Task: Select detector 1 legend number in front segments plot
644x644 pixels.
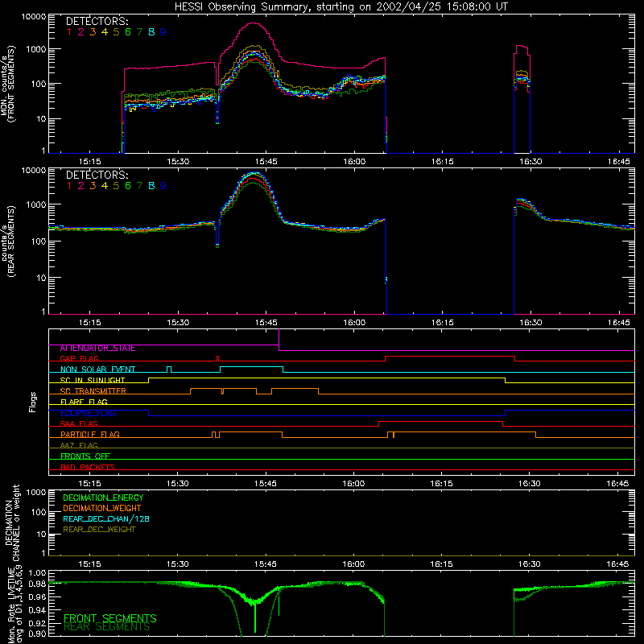Action: tap(69, 31)
